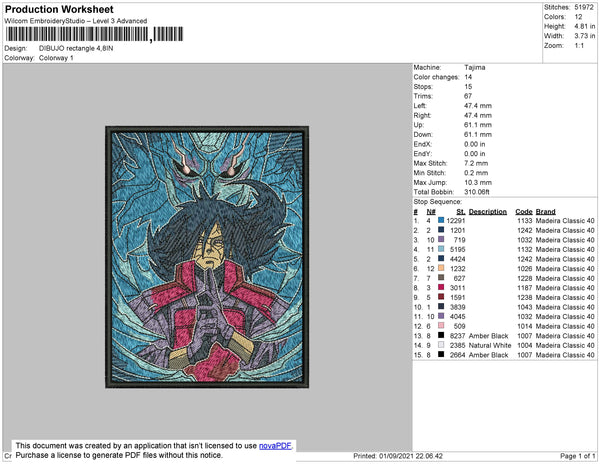This screenshot has height=464, width=600.
Task: Click the Description column header
Action: (488, 212)
